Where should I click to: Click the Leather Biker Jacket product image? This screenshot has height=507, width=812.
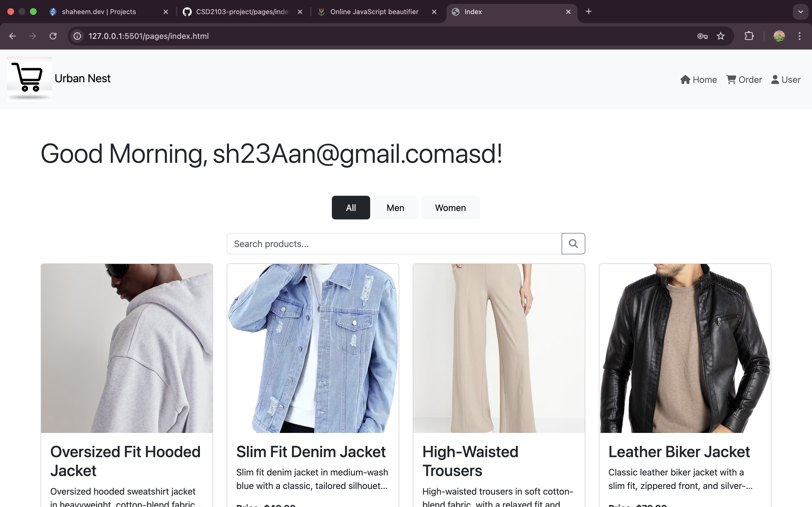point(685,348)
